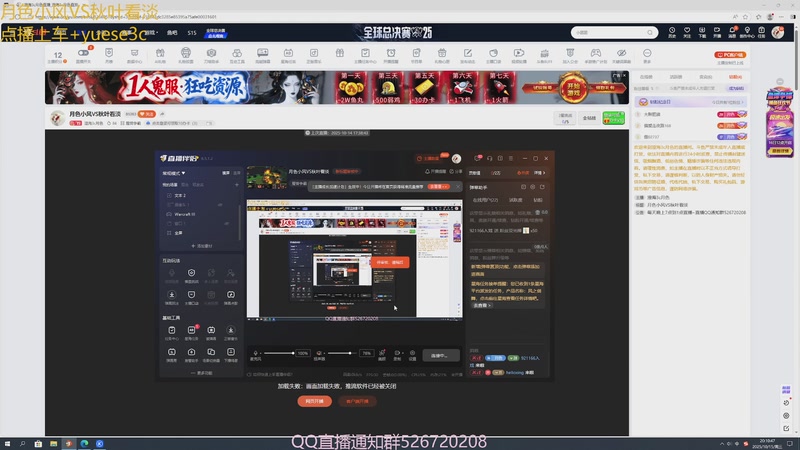Open the history clock icon in header
The image size is (800, 450).
click(672, 31)
